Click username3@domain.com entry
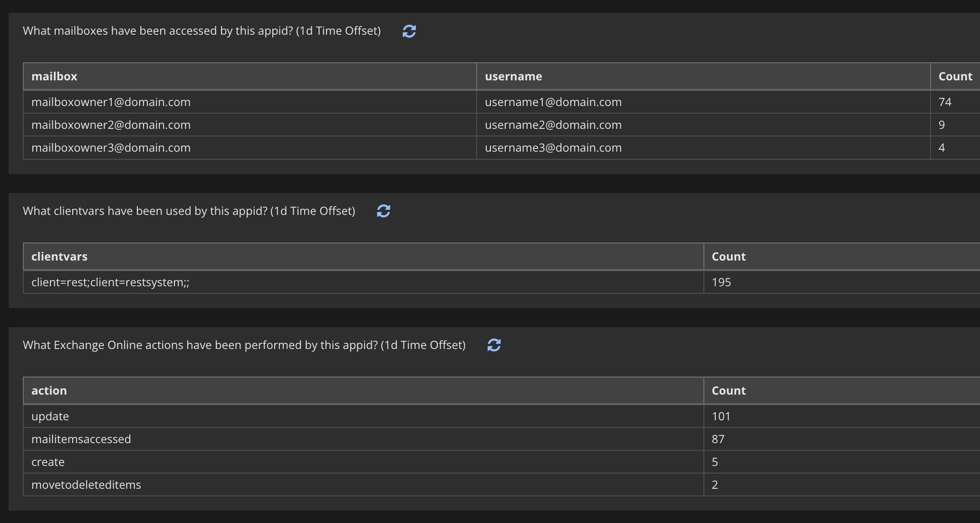The width and height of the screenshot is (980, 523). tap(553, 148)
